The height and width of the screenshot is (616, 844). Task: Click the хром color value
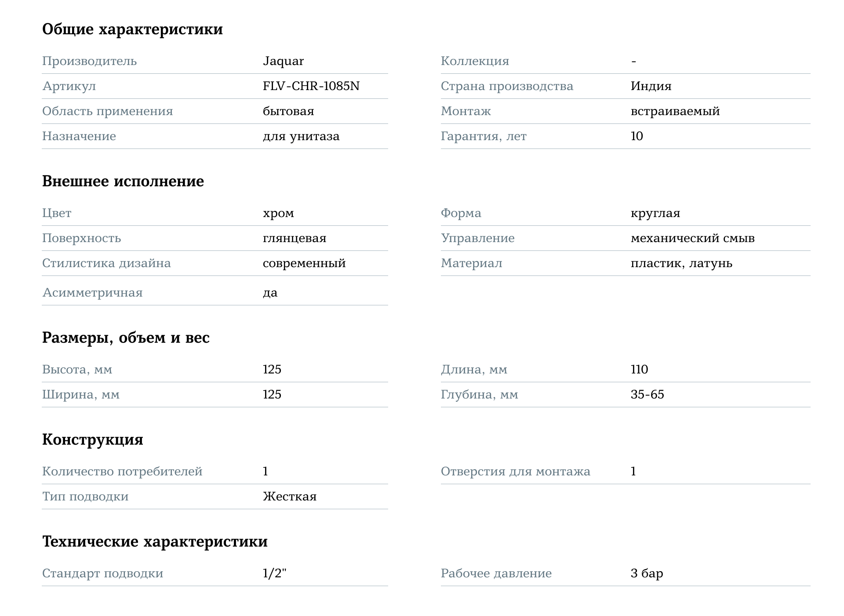(x=278, y=214)
